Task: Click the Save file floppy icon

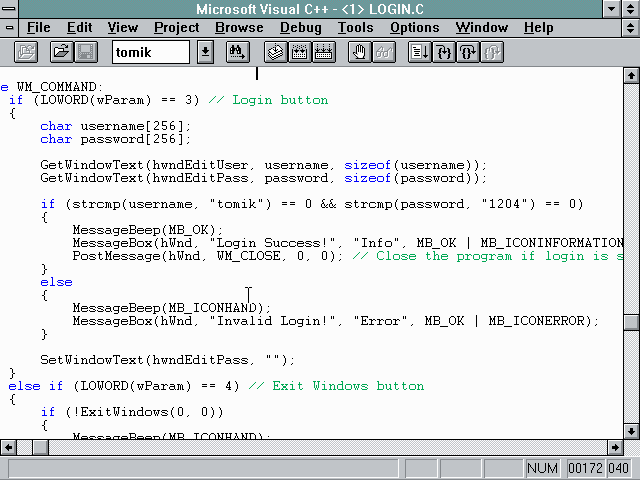Action: tap(86, 52)
